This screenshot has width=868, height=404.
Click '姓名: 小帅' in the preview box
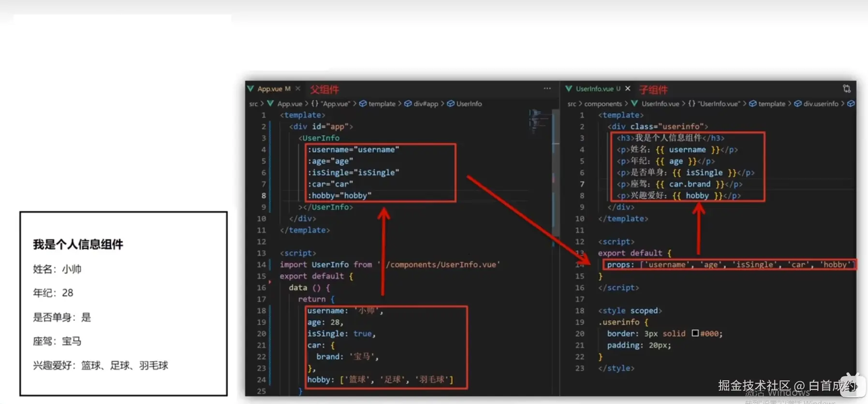coord(57,269)
